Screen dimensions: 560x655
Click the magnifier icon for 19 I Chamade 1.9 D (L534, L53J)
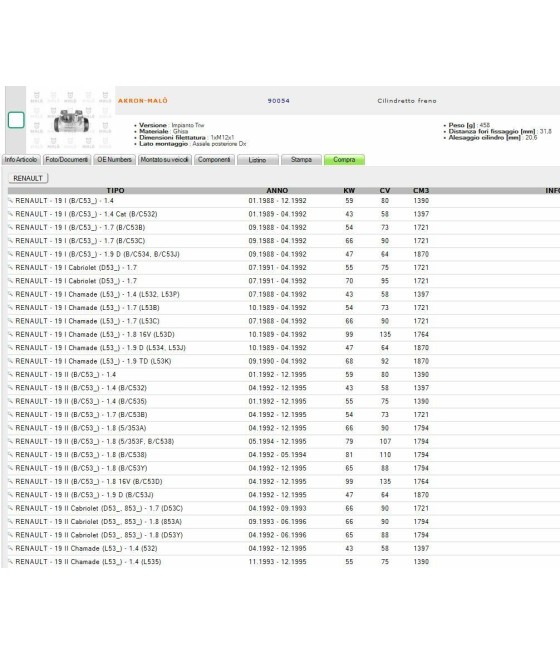11,348
